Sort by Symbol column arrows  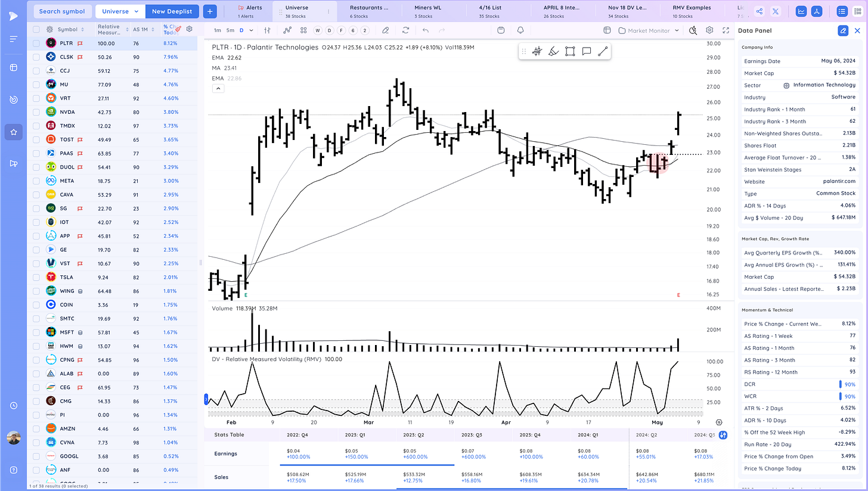click(82, 29)
